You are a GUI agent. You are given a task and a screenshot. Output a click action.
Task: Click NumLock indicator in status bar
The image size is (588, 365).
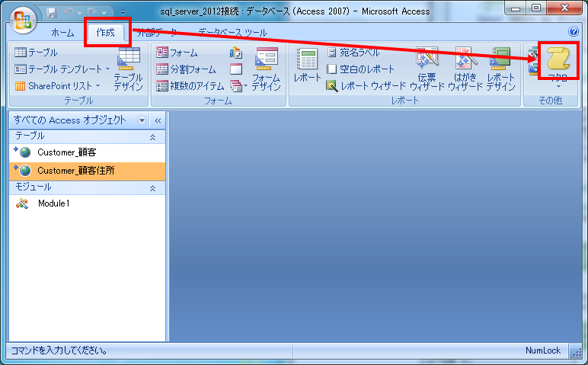coord(542,351)
